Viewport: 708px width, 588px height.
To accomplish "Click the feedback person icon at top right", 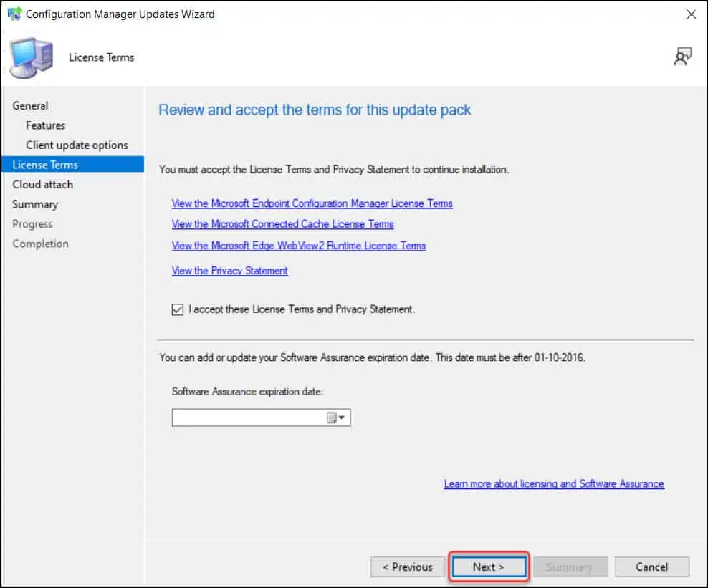I will [682, 57].
